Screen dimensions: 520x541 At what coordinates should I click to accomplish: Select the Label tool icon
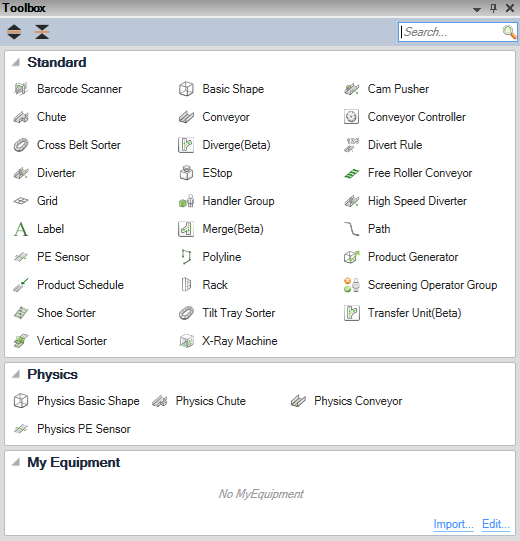coord(21,229)
